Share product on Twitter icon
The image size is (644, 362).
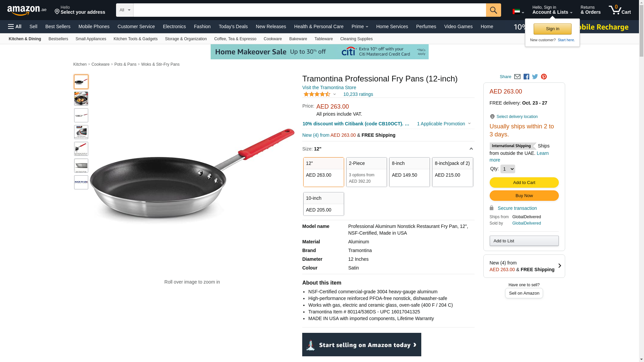click(x=535, y=77)
